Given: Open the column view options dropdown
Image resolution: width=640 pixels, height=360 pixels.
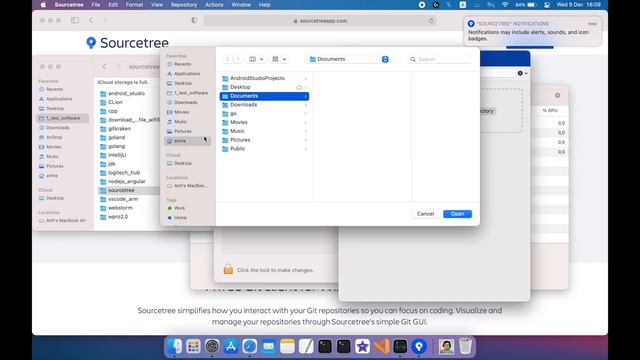Looking at the screenshot, I should (x=256, y=59).
